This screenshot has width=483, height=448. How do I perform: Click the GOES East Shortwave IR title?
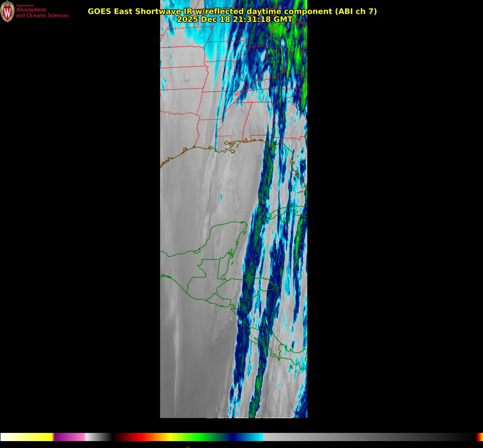click(x=232, y=11)
